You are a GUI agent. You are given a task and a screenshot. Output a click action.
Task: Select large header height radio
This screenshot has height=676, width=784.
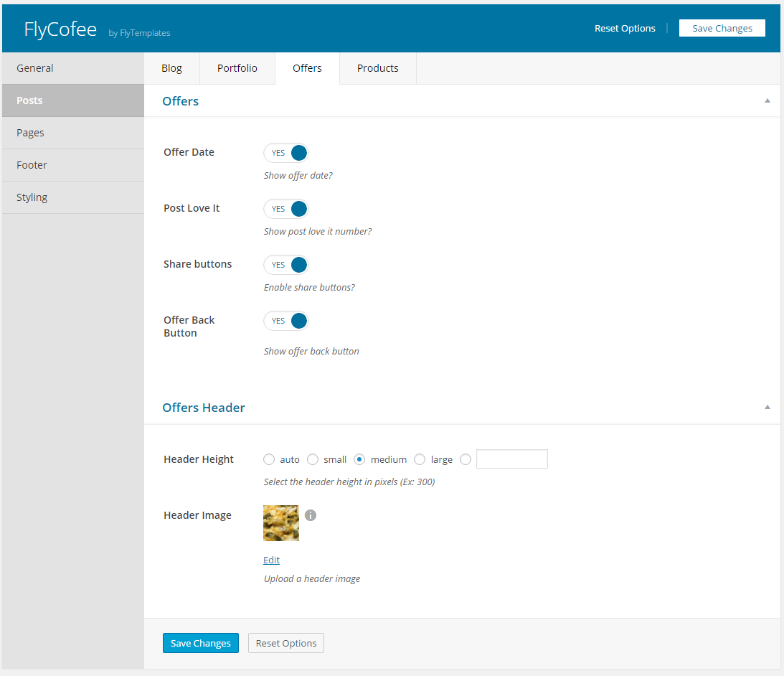click(x=420, y=459)
